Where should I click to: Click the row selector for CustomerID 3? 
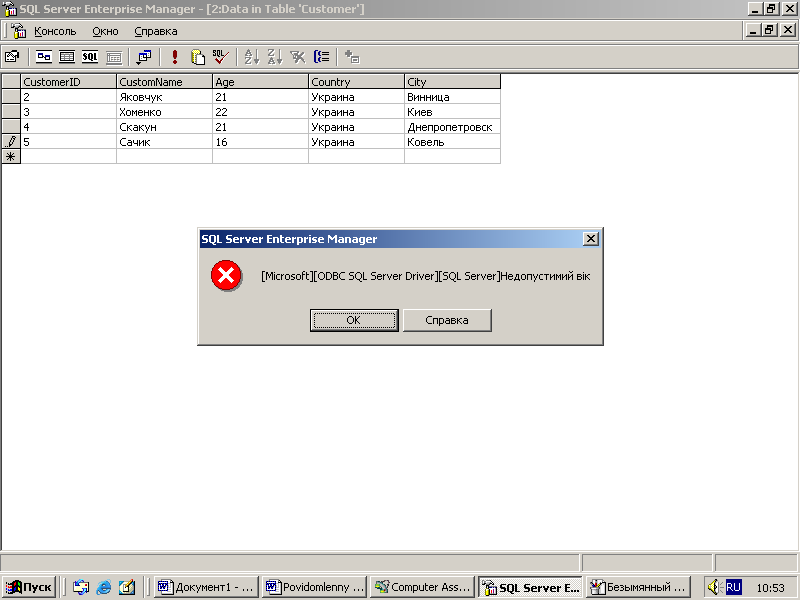coord(11,112)
